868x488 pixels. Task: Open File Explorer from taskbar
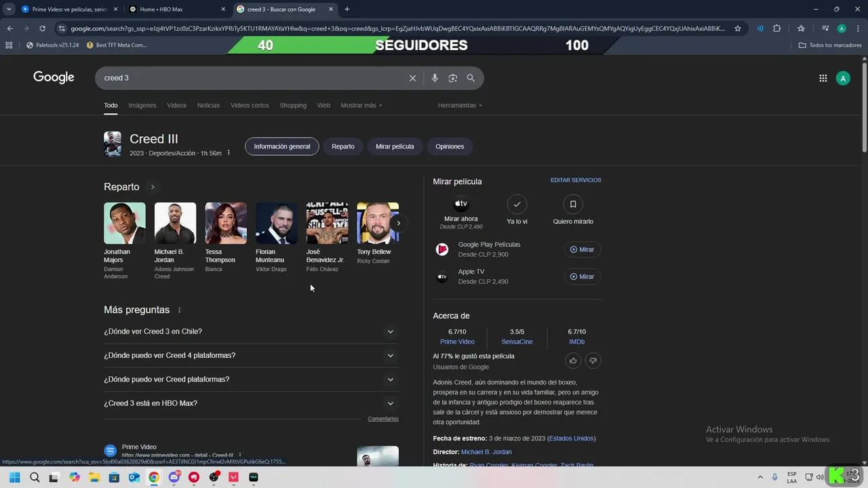(x=94, y=477)
